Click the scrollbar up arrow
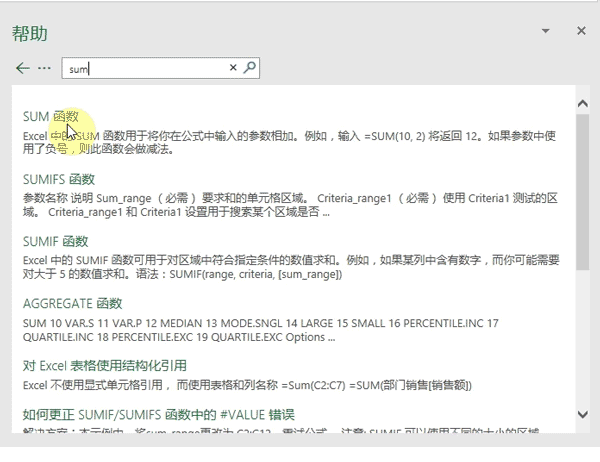This screenshot has height=462, width=600. pyautogui.click(x=582, y=103)
